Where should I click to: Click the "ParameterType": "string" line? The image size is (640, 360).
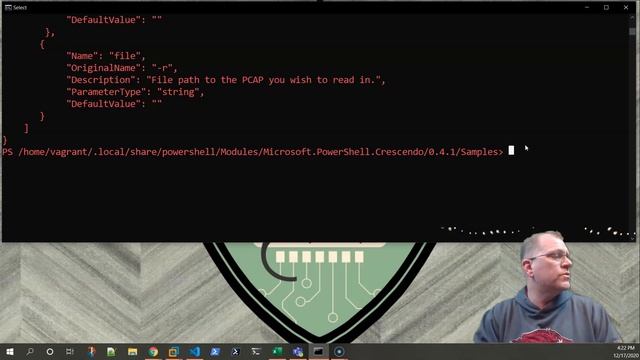click(135, 92)
